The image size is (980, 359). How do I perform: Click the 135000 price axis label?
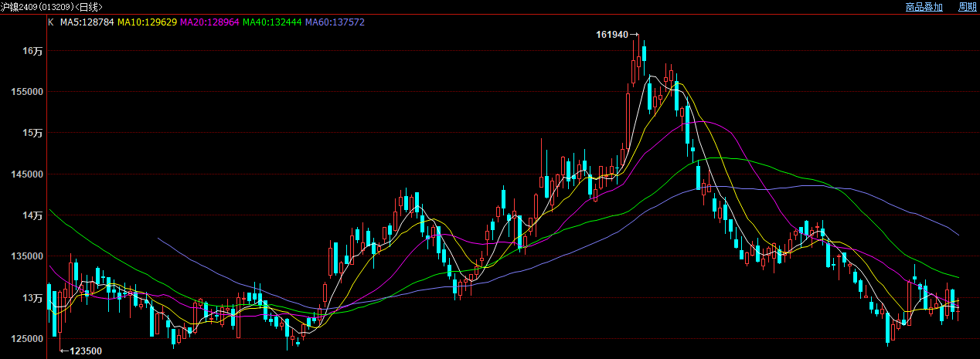click(28, 256)
